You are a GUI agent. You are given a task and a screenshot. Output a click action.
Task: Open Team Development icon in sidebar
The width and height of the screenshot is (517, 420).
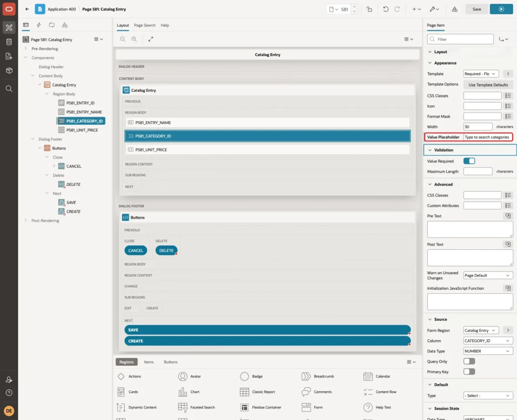click(9, 56)
